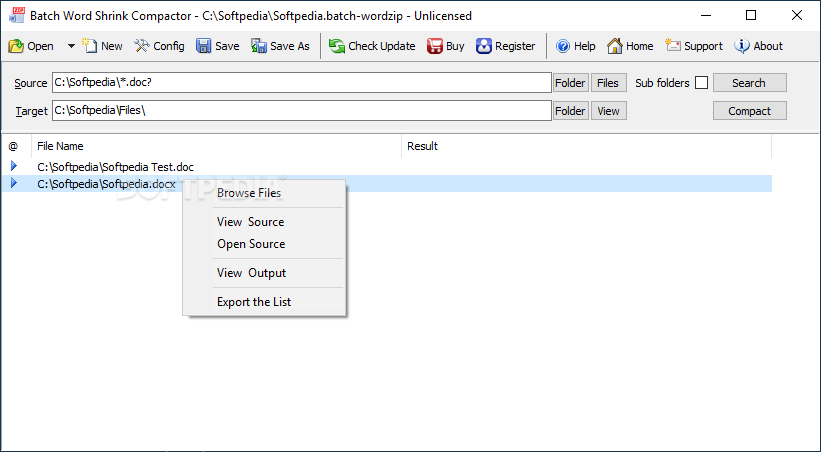This screenshot has height=452, width=821.
Task: Choose View Source in context menu
Action: click(264, 222)
